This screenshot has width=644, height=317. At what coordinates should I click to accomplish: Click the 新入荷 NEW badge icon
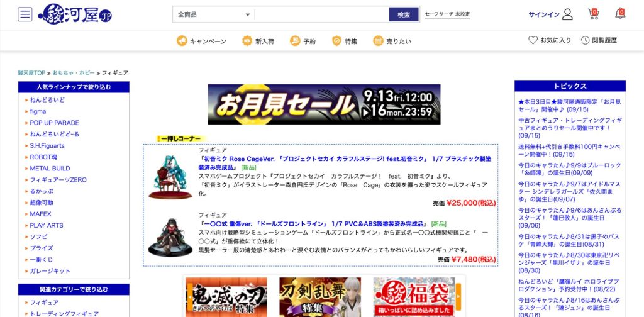[247, 41]
